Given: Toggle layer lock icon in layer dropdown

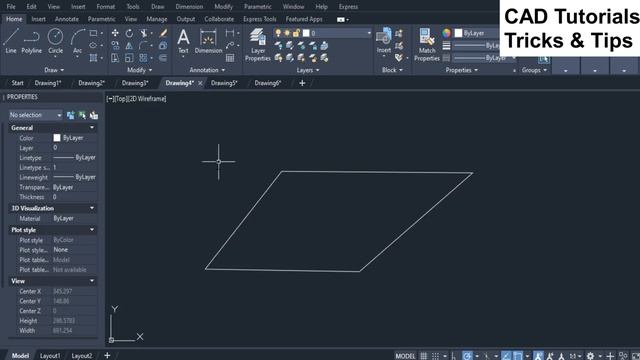Looking at the screenshot, I should pyautogui.click(x=296, y=33).
